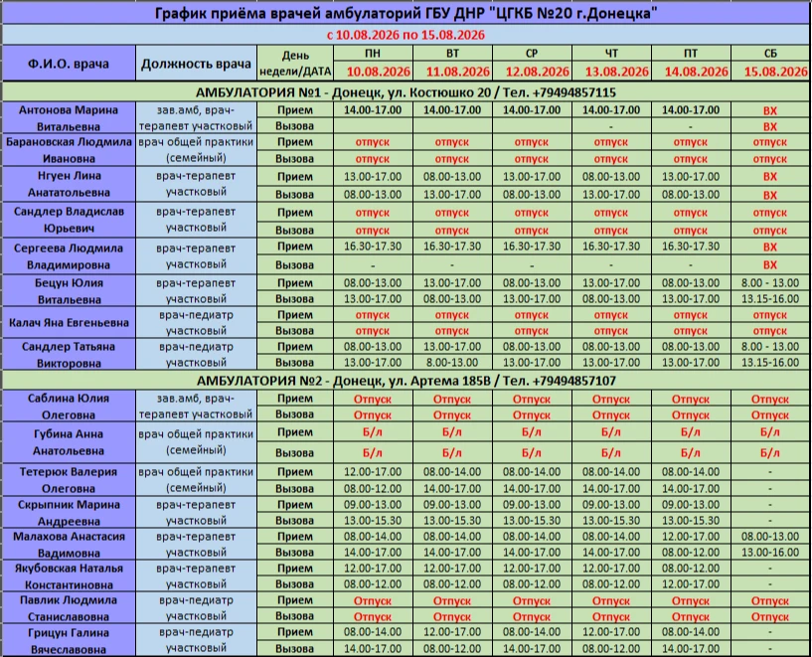The width and height of the screenshot is (812, 657).
Task: Click Саблина Monday reception Отпуск cell
Action: tap(373, 399)
